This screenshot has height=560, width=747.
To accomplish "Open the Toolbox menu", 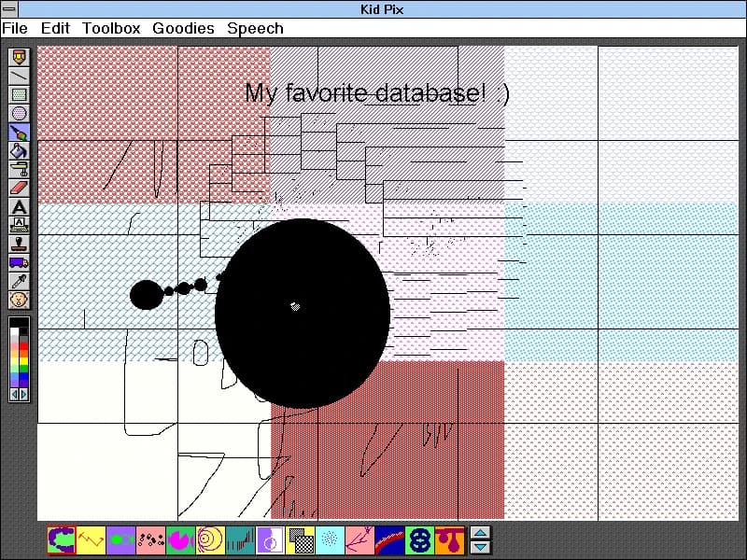I will pos(111,28).
